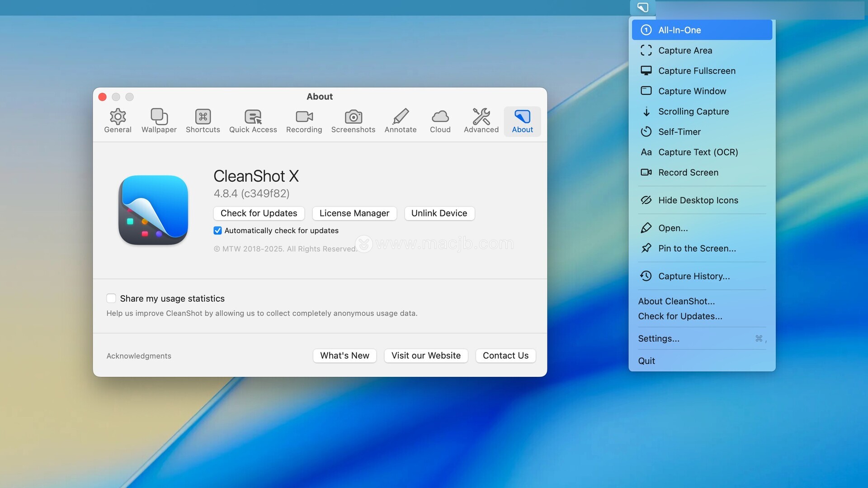The width and height of the screenshot is (868, 488).
Task: Select the Annotate pencil icon
Action: tap(400, 117)
